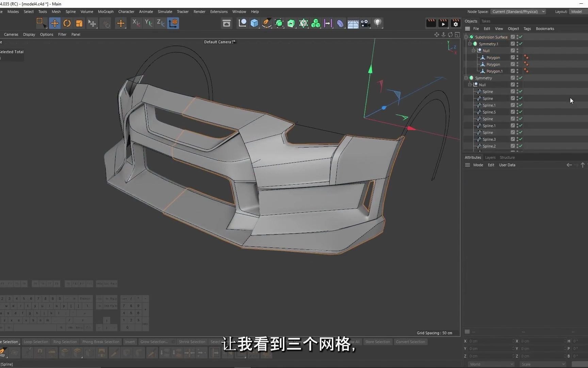Click Loop Selection button
The height and width of the screenshot is (368, 588).
coord(36,342)
